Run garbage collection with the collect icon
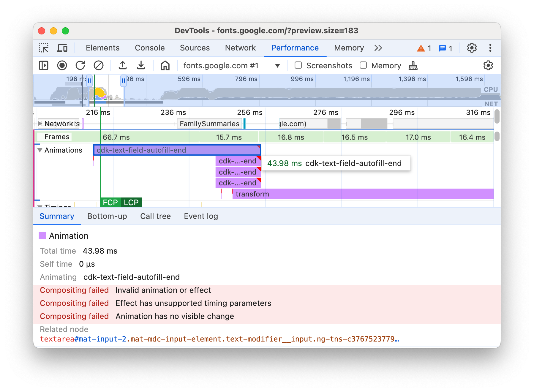 pos(413,65)
